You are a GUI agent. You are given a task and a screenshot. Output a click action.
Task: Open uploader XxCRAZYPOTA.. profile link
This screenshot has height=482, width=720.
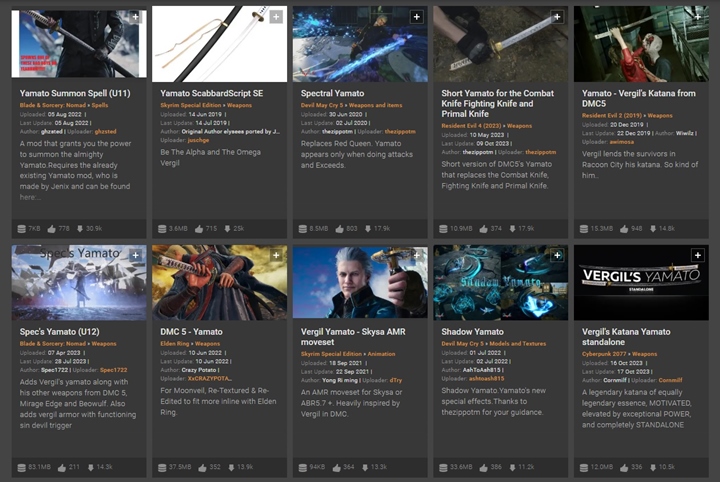pos(209,379)
